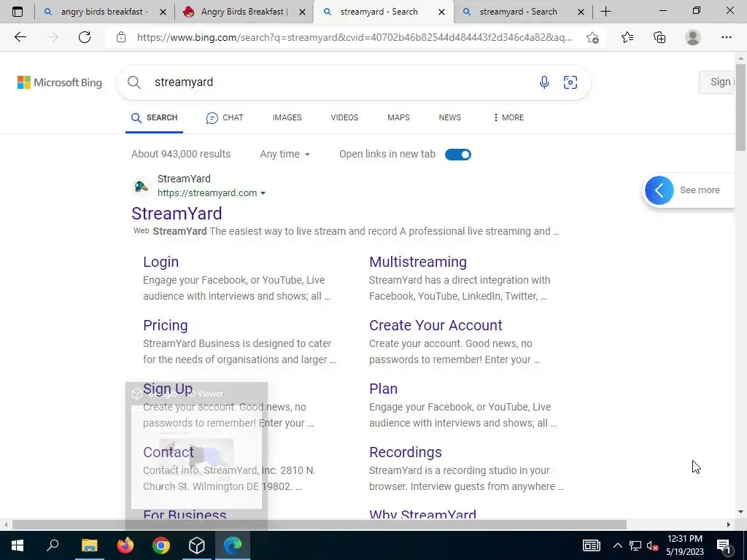Launch Firefox from the taskbar
The image size is (747, 560).
click(x=125, y=545)
